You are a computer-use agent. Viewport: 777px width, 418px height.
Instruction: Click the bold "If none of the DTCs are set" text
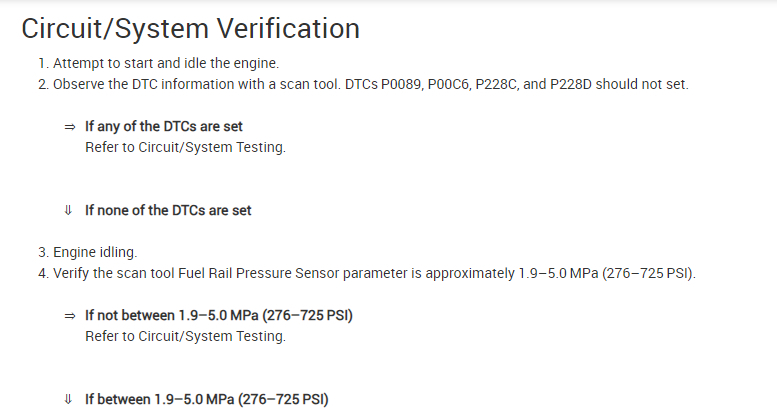(x=168, y=210)
